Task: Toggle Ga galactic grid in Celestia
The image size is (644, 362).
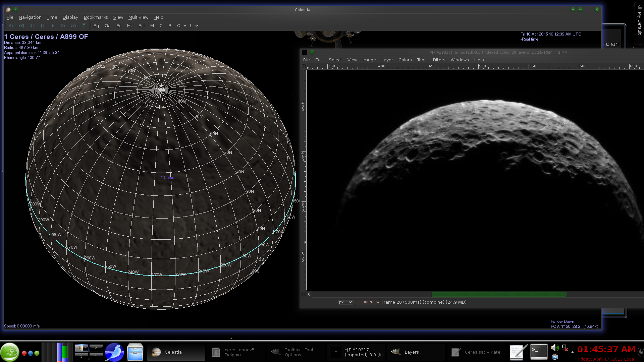Action: [x=108, y=26]
